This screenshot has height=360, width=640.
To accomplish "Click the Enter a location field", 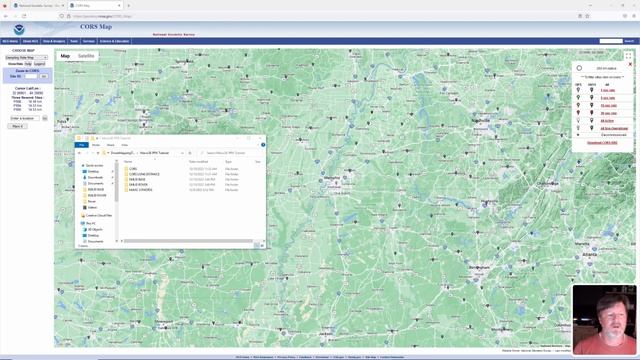I will pyautogui.click(x=25, y=118).
